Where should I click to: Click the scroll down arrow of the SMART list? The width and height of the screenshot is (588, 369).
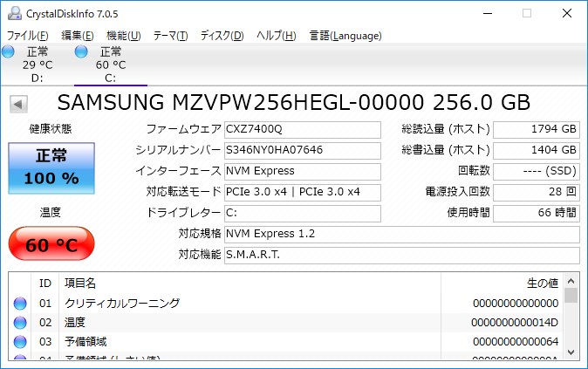tap(571, 352)
